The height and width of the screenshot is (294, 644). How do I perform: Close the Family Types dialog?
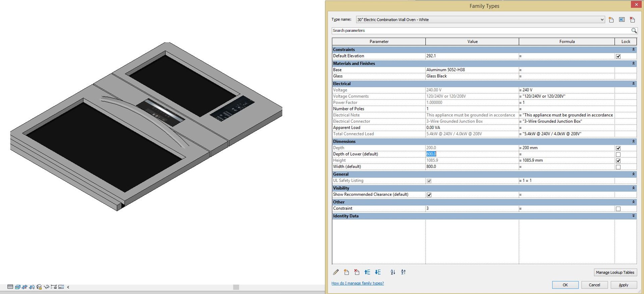click(636, 4)
